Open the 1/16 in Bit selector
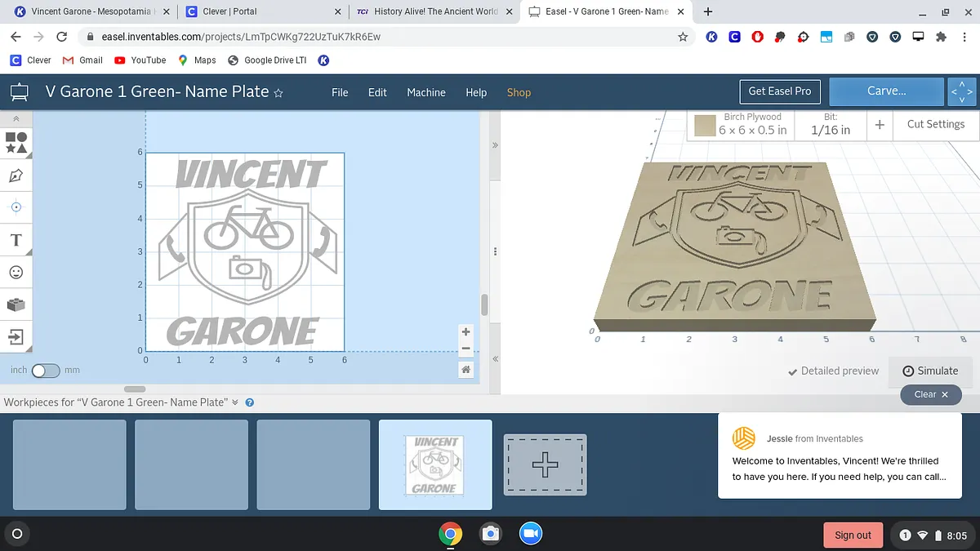Viewport: 980px width, 551px height. click(830, 124)
